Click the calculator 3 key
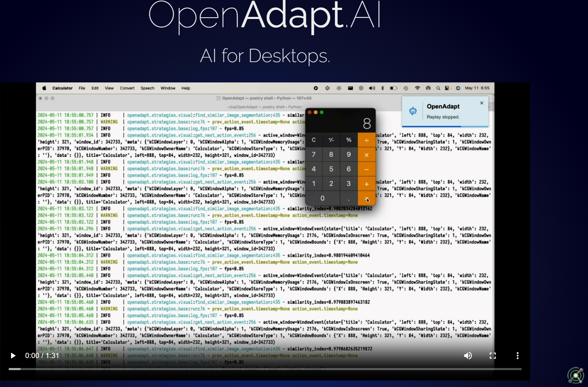The image size is (588, 387). click(349, 183)
